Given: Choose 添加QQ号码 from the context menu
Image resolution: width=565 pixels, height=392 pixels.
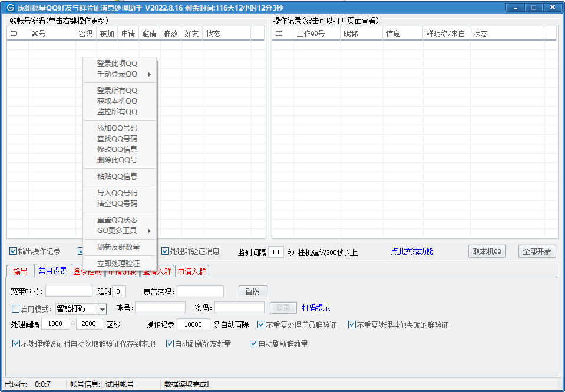Looking at the screenshot, I should pos(120,128).
